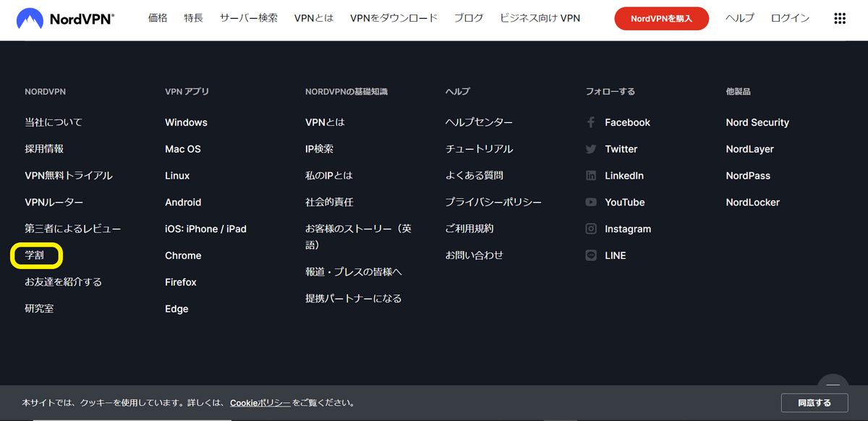Open the Mac OS app link
Viewport: 868px width, 421px height.
(183, 149)
